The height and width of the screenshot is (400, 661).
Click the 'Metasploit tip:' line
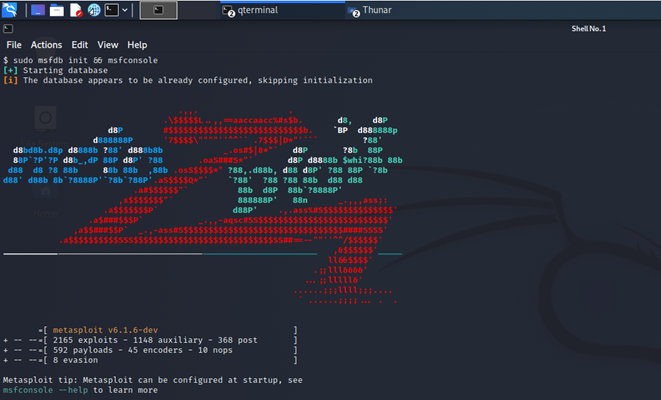(x=153, y=380)
